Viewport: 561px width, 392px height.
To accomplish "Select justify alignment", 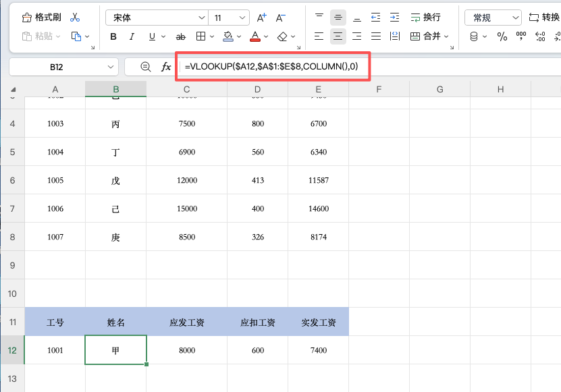I will tap(376, 36).
